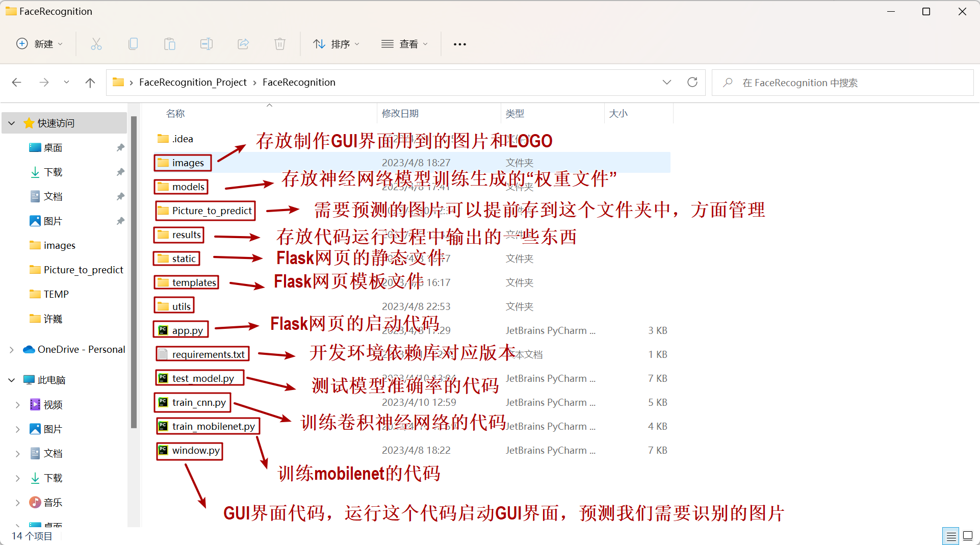Go up one folder level
This screenshot has width=980, height=545.
click(90, 82)
